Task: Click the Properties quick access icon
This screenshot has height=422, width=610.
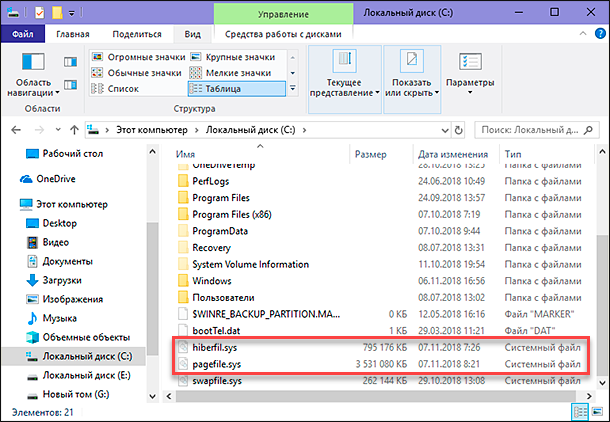Action: coord(39,13)
